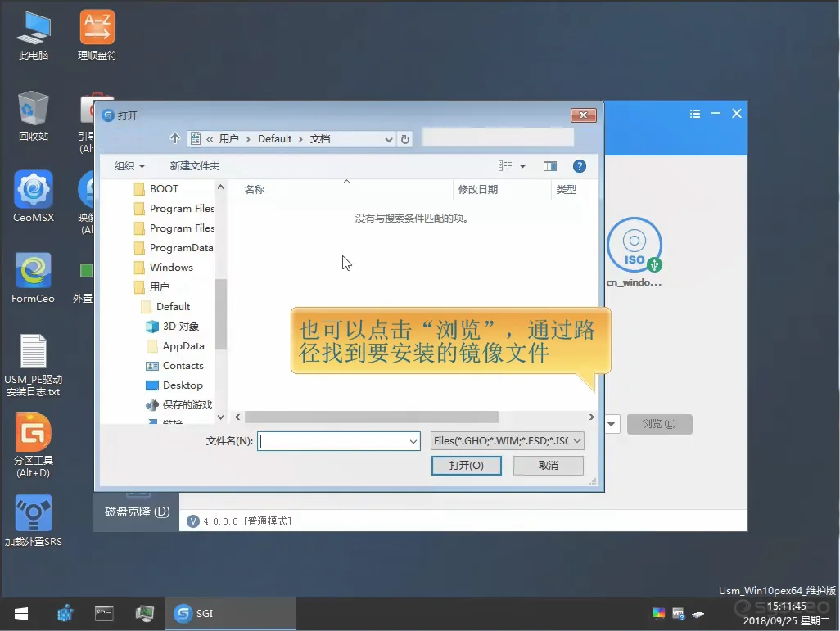This screenshot has width=840, height=631.
Task: Click the up-folder arrow icon
Action: [174, 139]
